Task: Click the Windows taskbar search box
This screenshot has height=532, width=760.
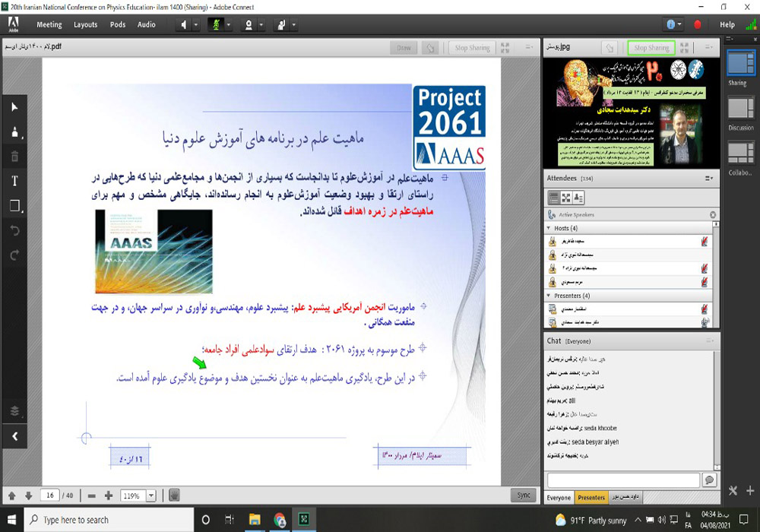Action: click(x=106, y=520)
